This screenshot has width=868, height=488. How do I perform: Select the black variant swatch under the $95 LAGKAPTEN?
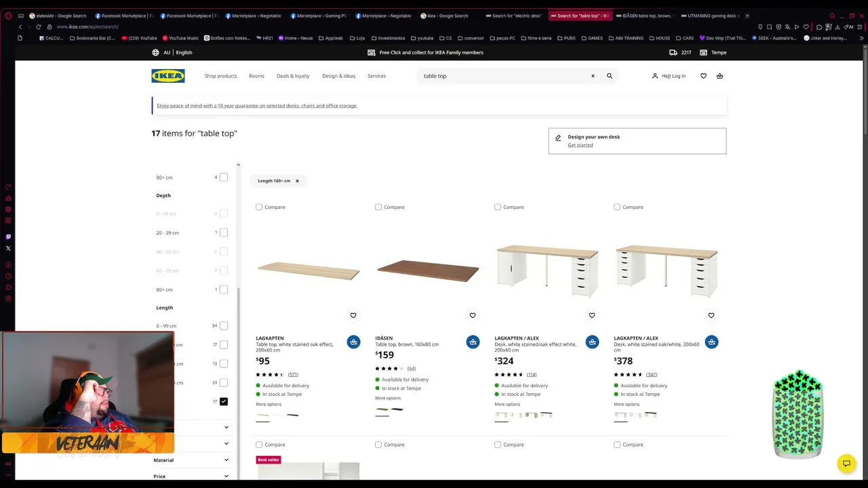[x=293, y=415]
